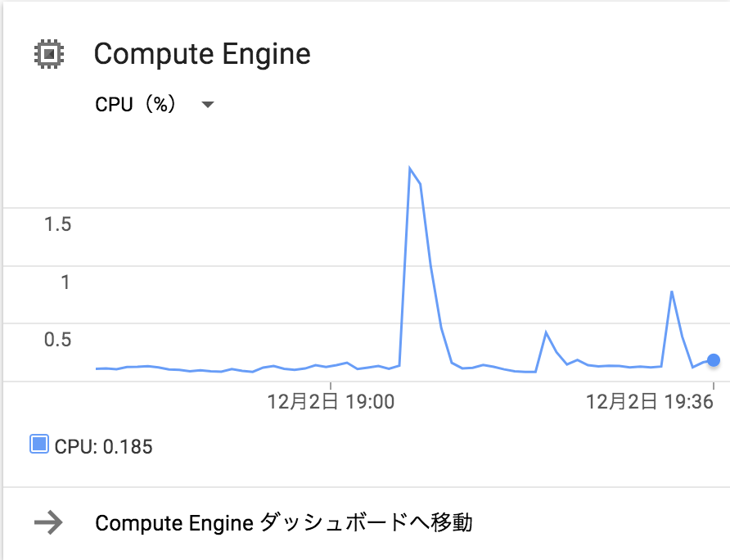Select the Compute Engine card title

[203, 54]
